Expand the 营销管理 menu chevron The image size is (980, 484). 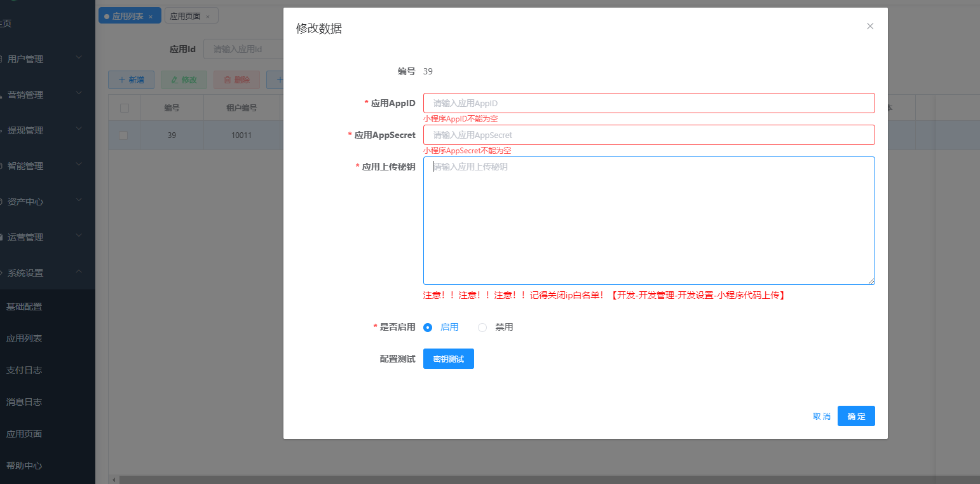tap(79, 93)
